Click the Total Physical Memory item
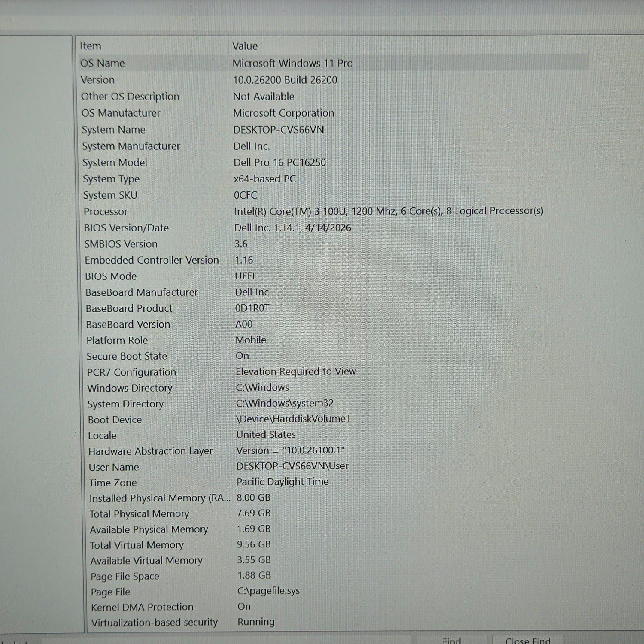 139,514
